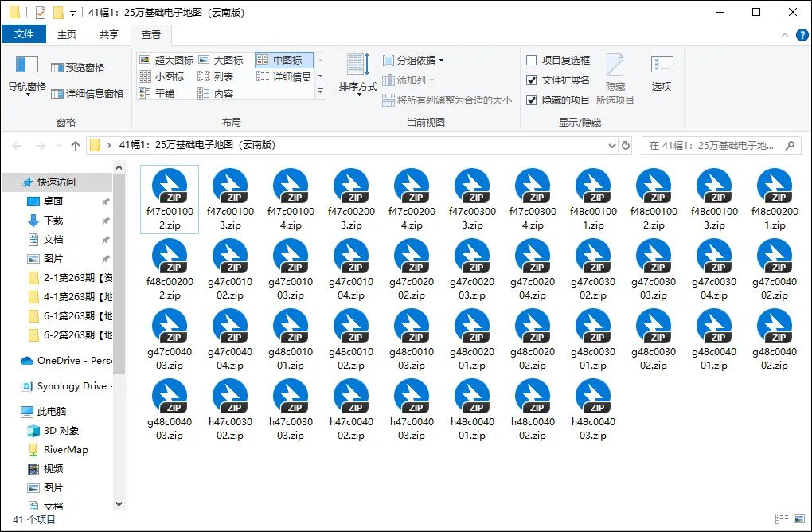Switch to the 共享 tab
Screen dimensions: 812x532
(x=109, y=34)
